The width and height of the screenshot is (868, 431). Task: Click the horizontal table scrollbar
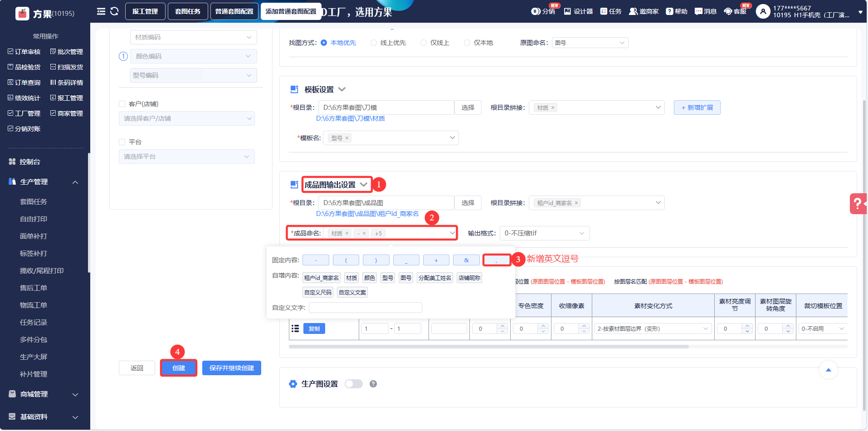[489, 347]
